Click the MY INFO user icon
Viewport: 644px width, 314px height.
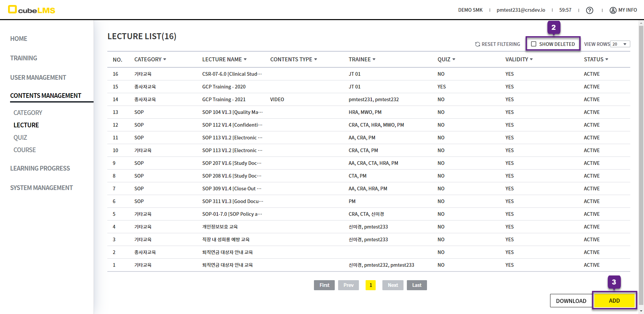[613, 10]
